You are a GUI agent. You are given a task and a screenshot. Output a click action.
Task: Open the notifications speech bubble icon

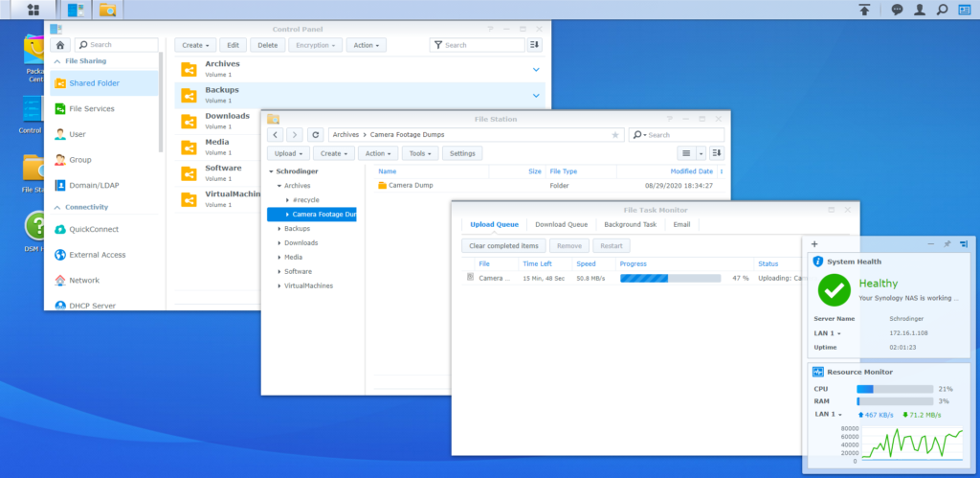coord(897,10)
